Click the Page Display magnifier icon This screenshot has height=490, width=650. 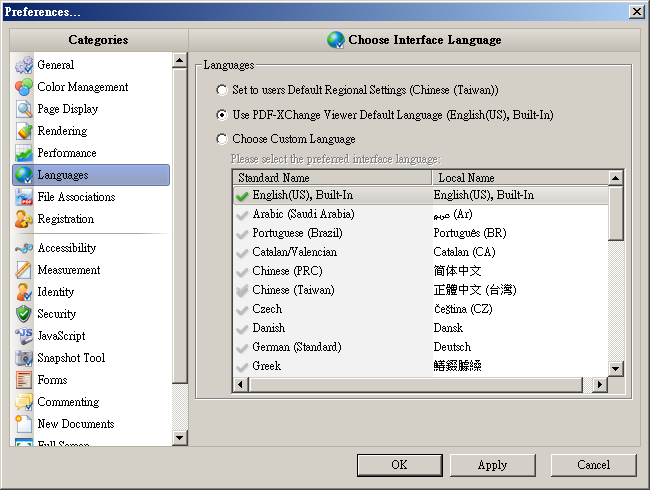click(x=24, y=109)
